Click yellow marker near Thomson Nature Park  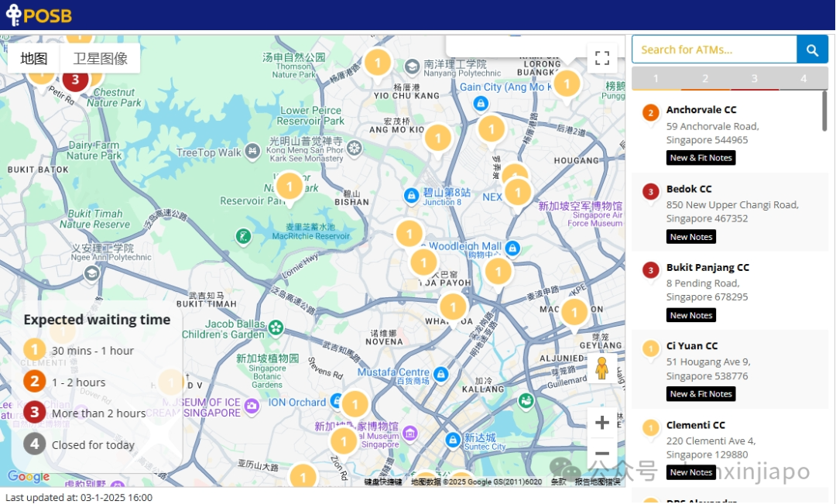click(x=378, y=64)
